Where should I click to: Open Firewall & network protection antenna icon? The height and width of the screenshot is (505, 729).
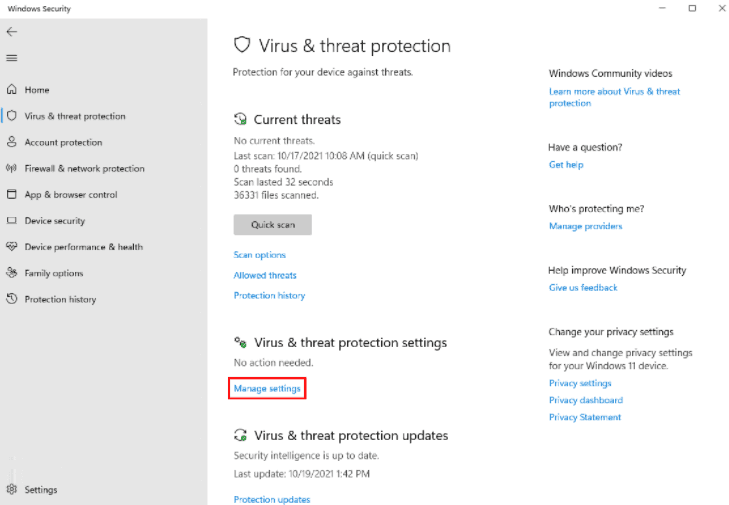click(12, 168)
